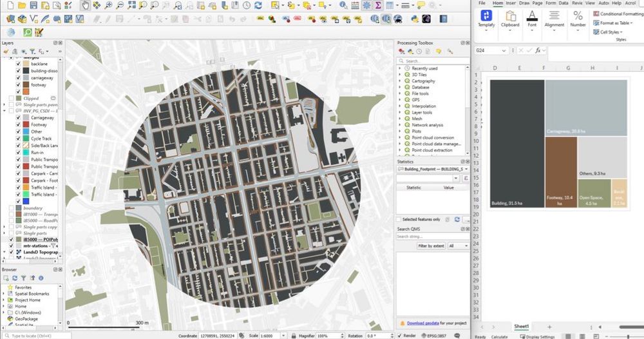Image resolution: width=644 pixels, height=339 pixels.
Task: Click footway brown swatch in merged layer
Action: coord(26,84)
